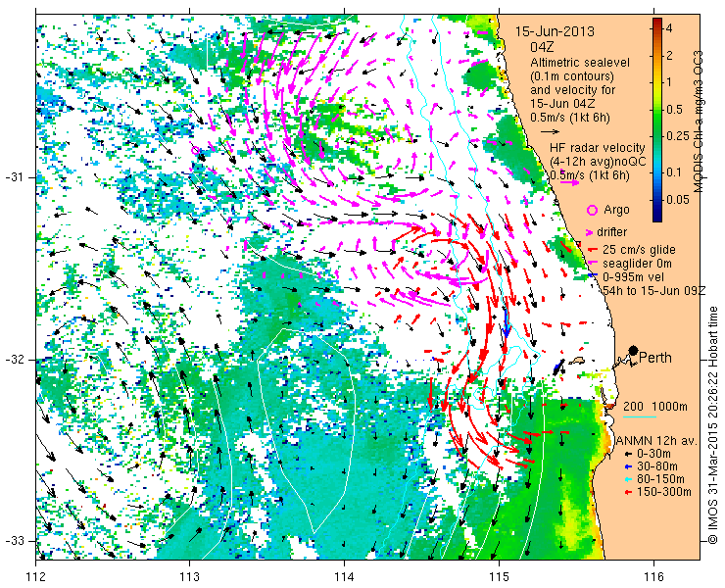
Task: Click the '0-995m vel' legend label
Action: [634, 277]
